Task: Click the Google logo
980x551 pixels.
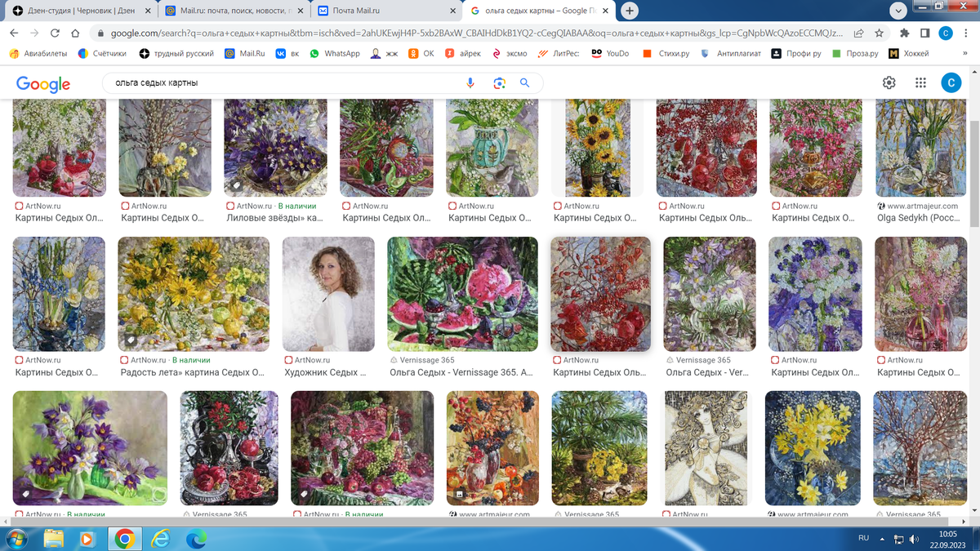Action: click(43, 83)
